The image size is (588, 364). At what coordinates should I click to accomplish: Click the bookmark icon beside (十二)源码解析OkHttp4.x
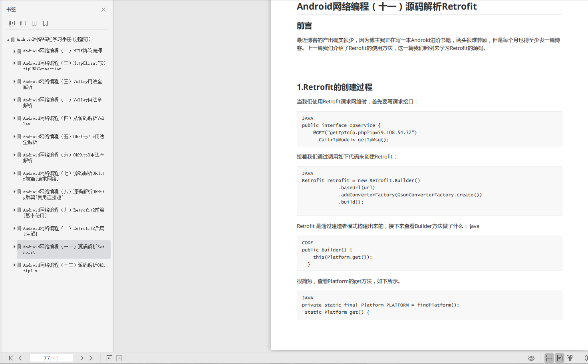19,265
